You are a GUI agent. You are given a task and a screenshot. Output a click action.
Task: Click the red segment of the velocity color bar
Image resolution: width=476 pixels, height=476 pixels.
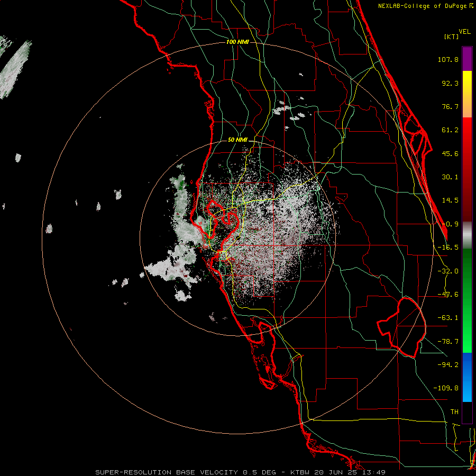467,169
